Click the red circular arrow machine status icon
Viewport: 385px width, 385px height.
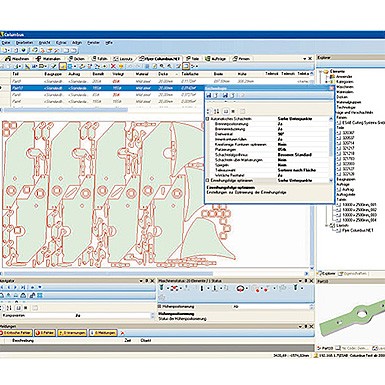click(240, 288)
